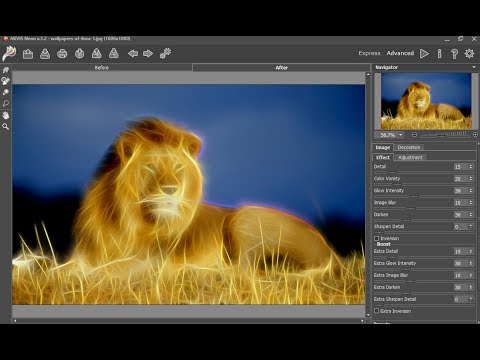The image size is (480, 360).
Task: Switch to Advanced mode
Action: pos(400,53)
